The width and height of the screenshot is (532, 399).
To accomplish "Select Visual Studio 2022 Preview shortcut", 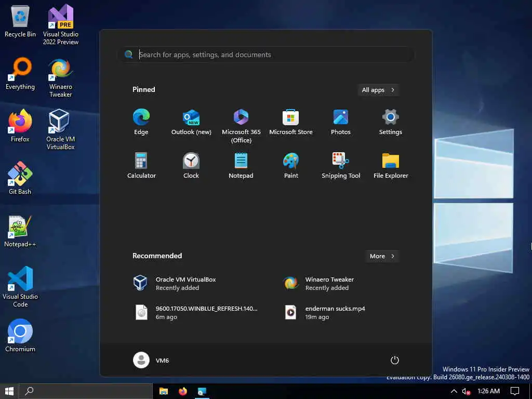I will [60, 24].
